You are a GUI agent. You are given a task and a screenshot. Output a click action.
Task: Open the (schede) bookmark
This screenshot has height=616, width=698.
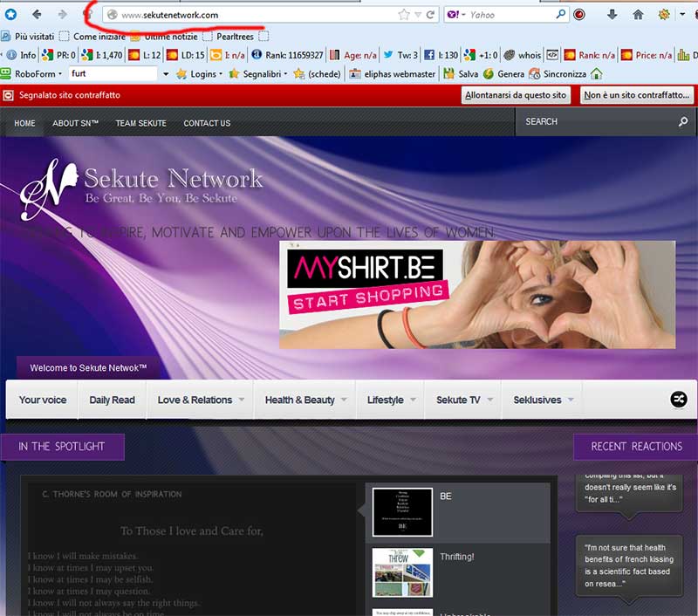tap(317, 74)
